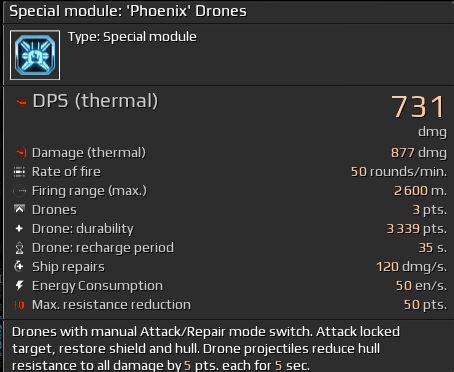Click the Drone durability plus icon

pyautogui.click(x=19, y=229)
